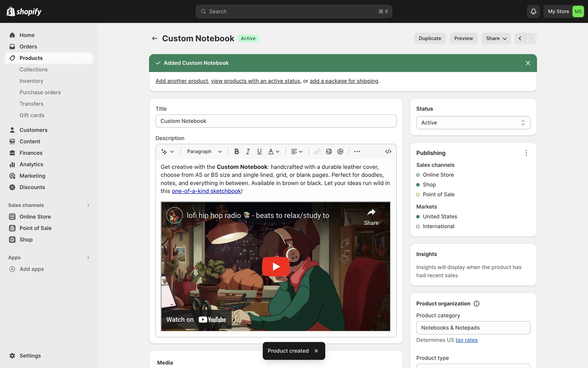Click the Duplicate button
The width and height of the screenshot is (588, 368).
point(430,38)
